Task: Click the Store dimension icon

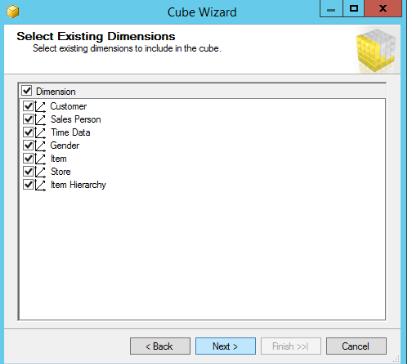Action: coord(40,172)
